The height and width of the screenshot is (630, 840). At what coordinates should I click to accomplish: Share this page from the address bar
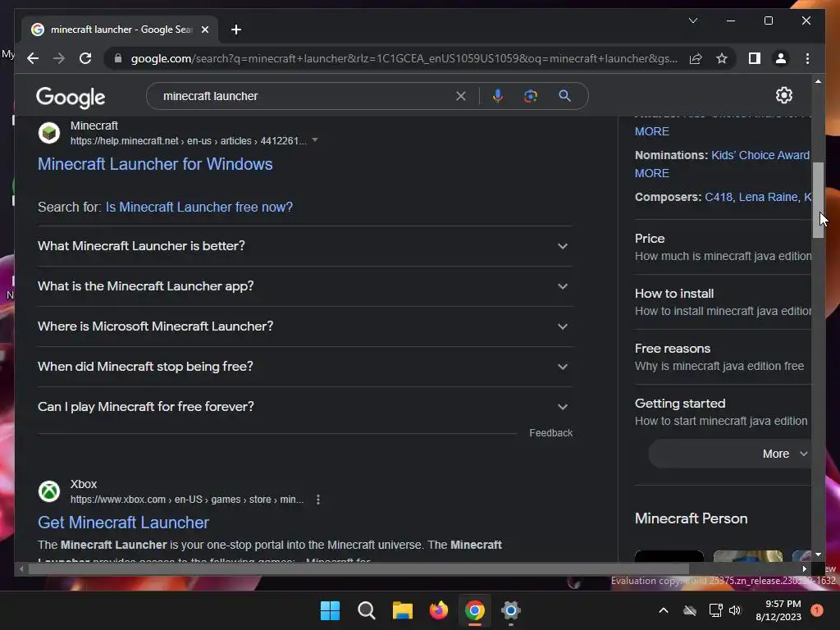696,58
